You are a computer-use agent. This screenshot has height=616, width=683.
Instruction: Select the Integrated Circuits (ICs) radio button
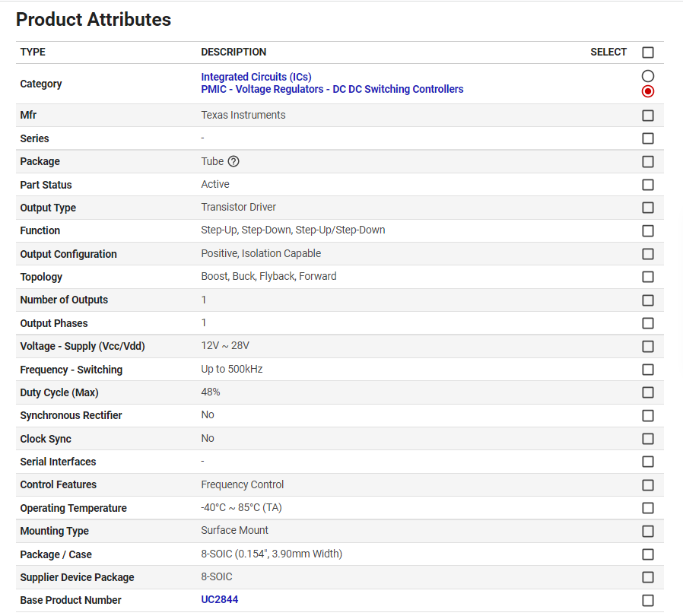648,76
